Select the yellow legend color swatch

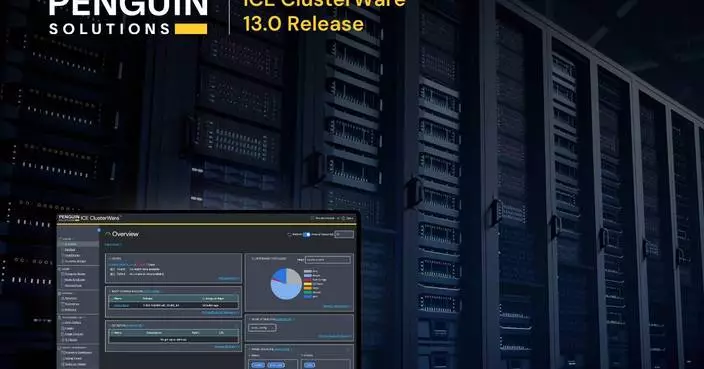pyautogui.click(x=308, y=284)
